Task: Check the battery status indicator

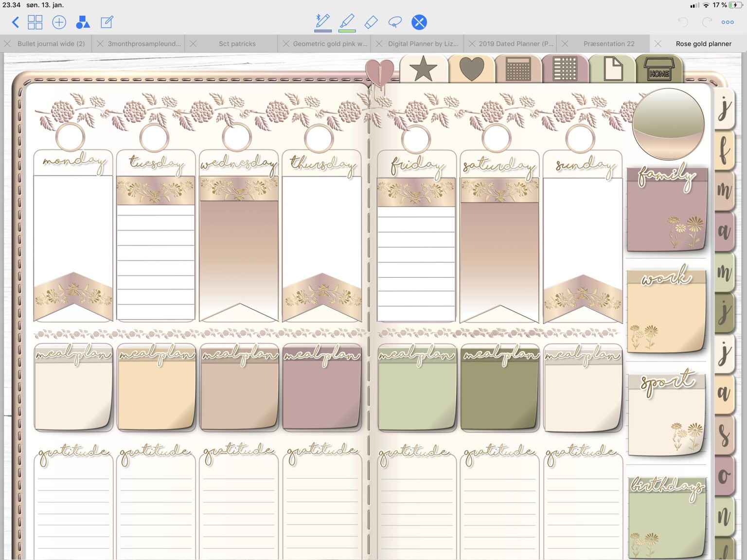Action: [736, 5]
